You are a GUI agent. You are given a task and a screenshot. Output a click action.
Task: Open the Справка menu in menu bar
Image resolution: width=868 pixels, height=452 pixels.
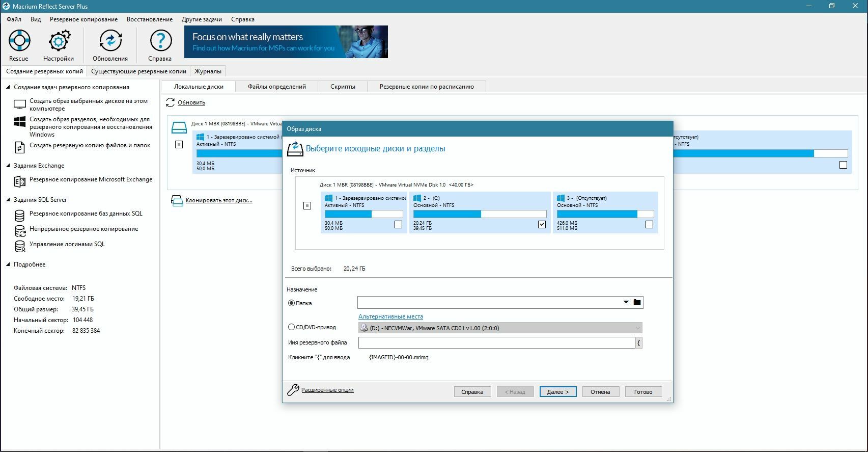(243, 19)
